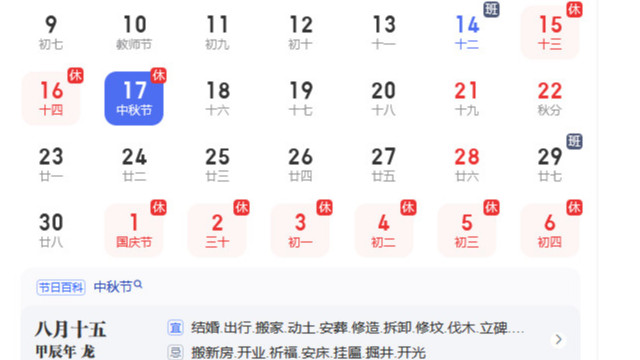Click the 休 badge on 国庆节
640x360 pixels.
[158, 207]
